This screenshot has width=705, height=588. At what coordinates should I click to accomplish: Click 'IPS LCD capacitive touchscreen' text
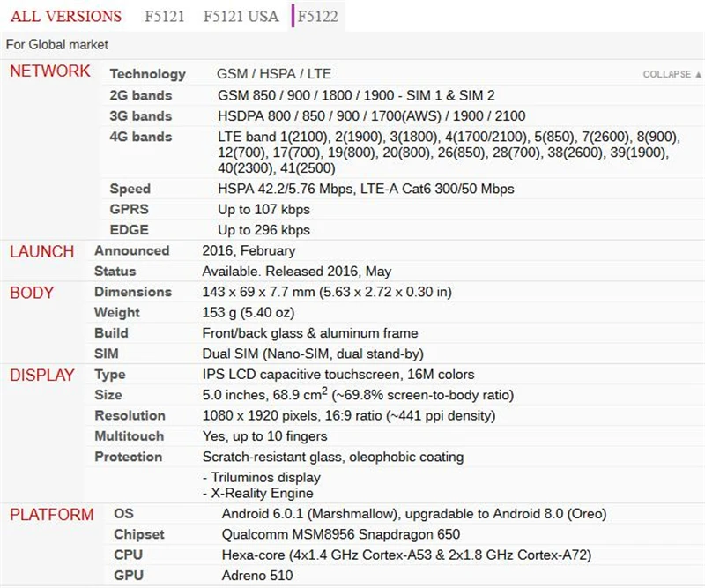(x=338, y=375)
